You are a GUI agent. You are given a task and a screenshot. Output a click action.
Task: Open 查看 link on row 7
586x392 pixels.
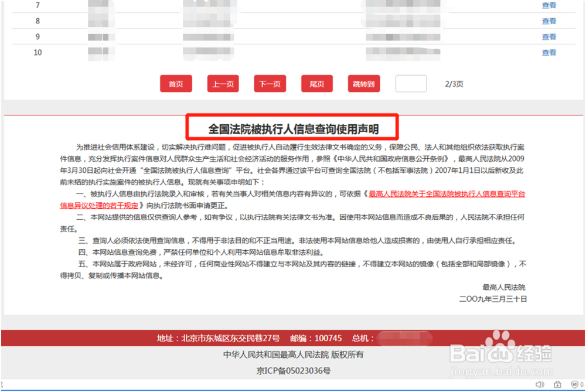point(549,5)
